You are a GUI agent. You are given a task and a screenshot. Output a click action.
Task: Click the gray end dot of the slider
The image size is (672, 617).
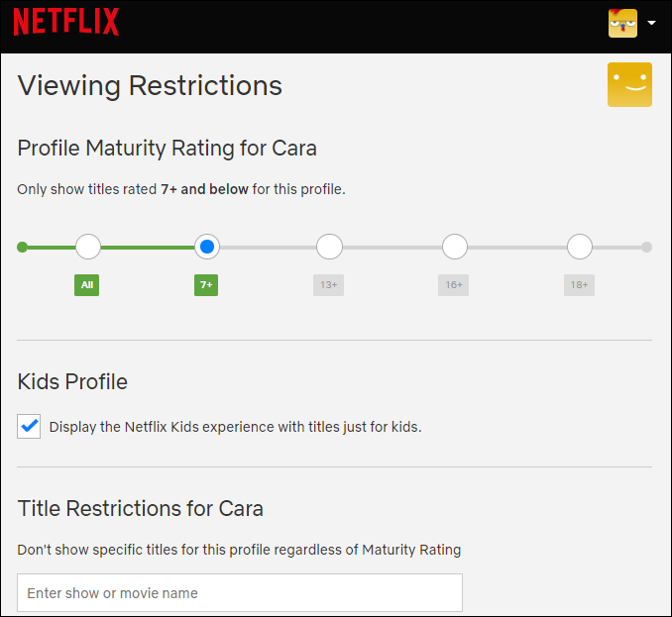(x=646, y=247)
